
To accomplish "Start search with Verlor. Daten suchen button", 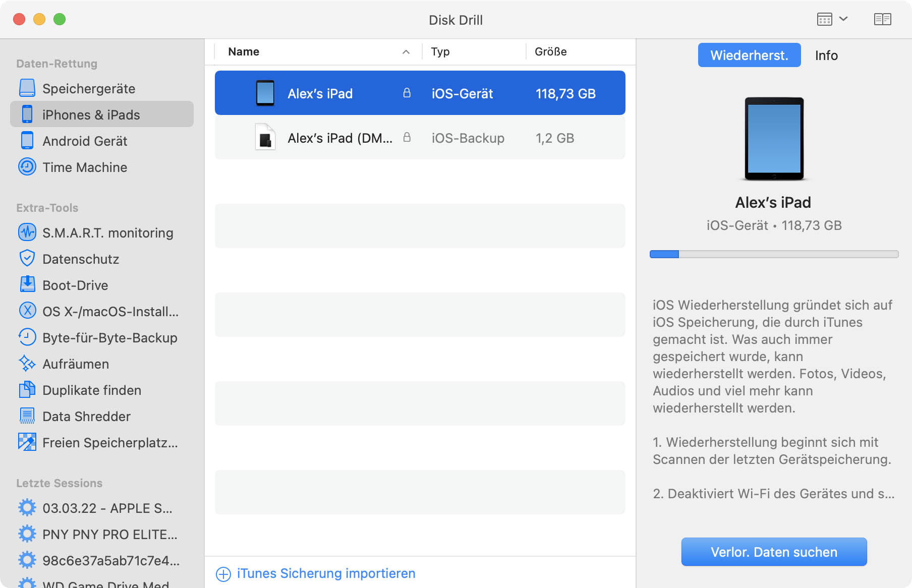I will pos(774,552).
